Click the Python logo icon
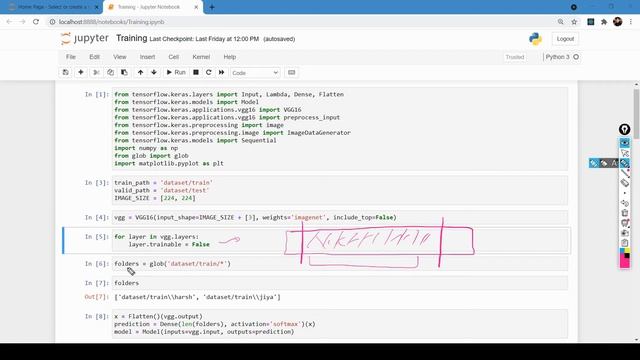Viewport: 640px width, 360px height. [535, 39]
